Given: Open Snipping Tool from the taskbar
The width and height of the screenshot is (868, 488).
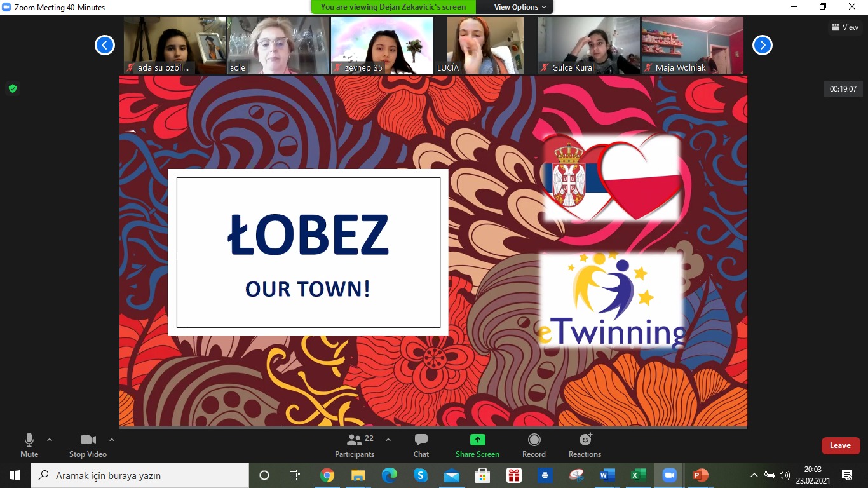Looking at the screenshot, I should 576,475.
